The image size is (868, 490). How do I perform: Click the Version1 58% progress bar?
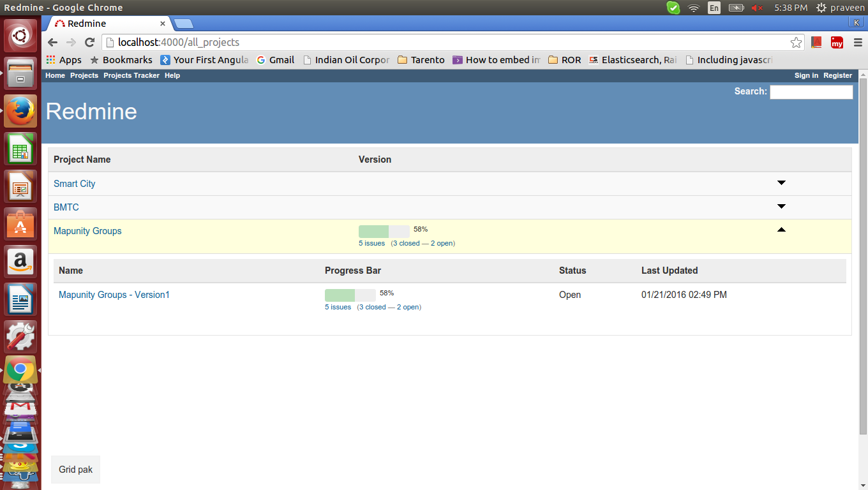click(x=350, y=295)
